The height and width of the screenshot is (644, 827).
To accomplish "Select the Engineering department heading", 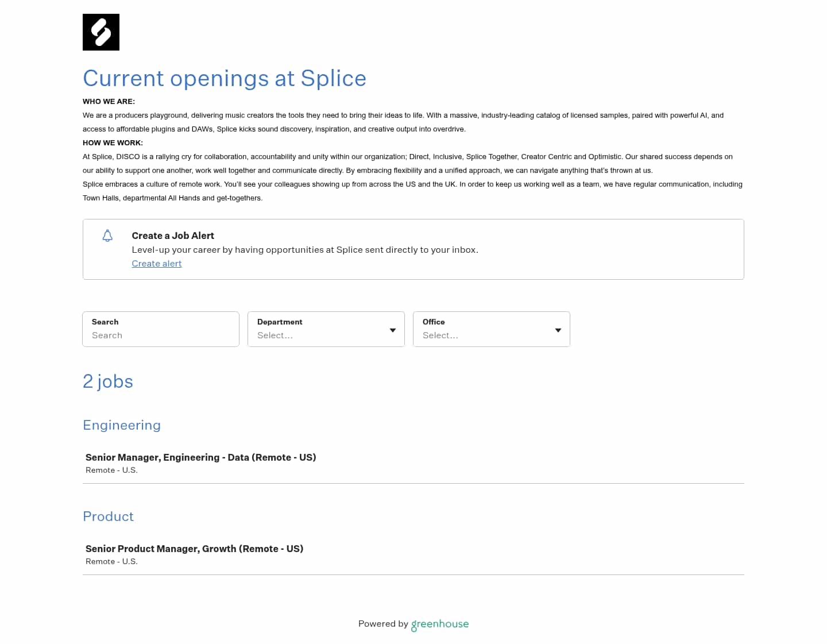I will (122, 425).
